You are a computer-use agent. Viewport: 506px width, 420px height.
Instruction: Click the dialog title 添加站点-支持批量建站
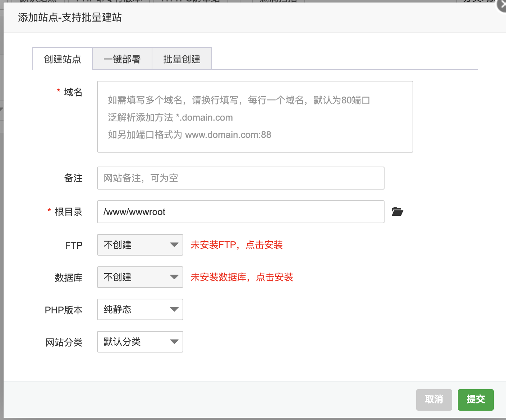point(70,17)
